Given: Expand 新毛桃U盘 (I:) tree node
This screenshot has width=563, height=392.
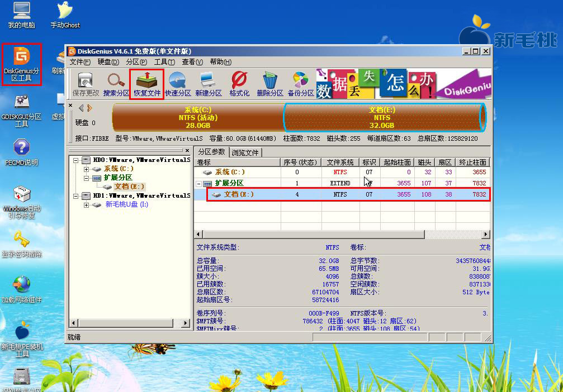Looking at the screenshot, I should pyautogui.click(x=86, y=205).
